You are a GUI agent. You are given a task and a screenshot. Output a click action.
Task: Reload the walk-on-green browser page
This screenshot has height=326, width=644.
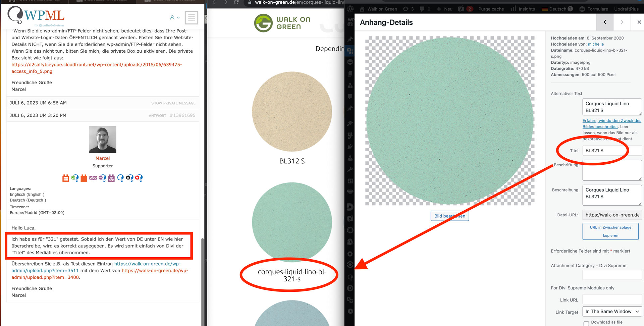(236, 2)
